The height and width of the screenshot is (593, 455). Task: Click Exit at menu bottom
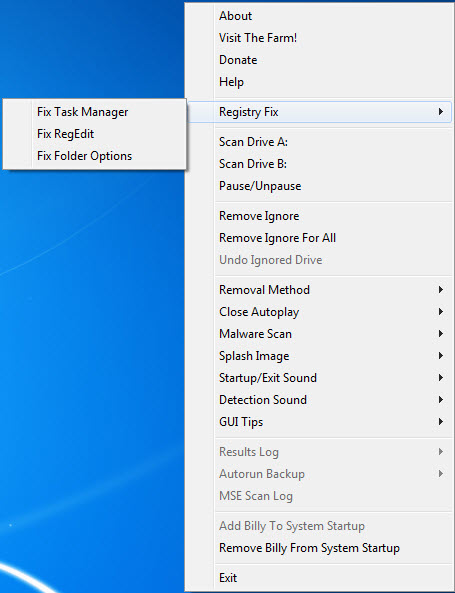coord(320,578)
